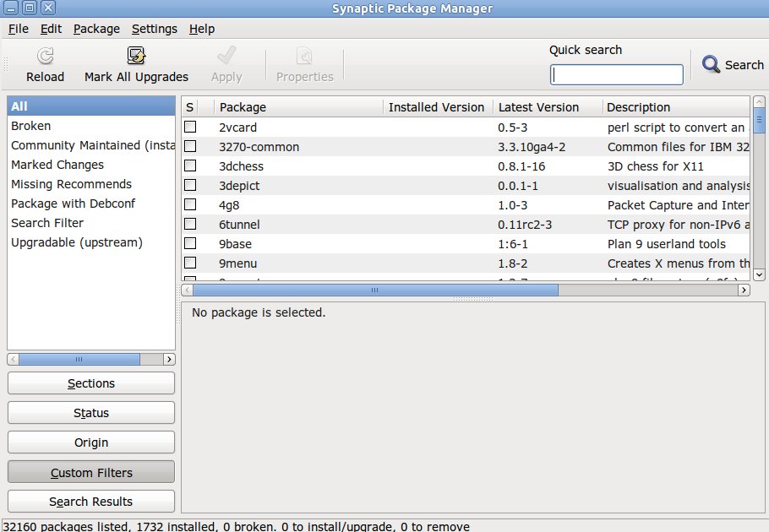The height and width of the screenshot is (532, 769).
Task: Select the Community Maintained filter
Action: click(91, 145)
